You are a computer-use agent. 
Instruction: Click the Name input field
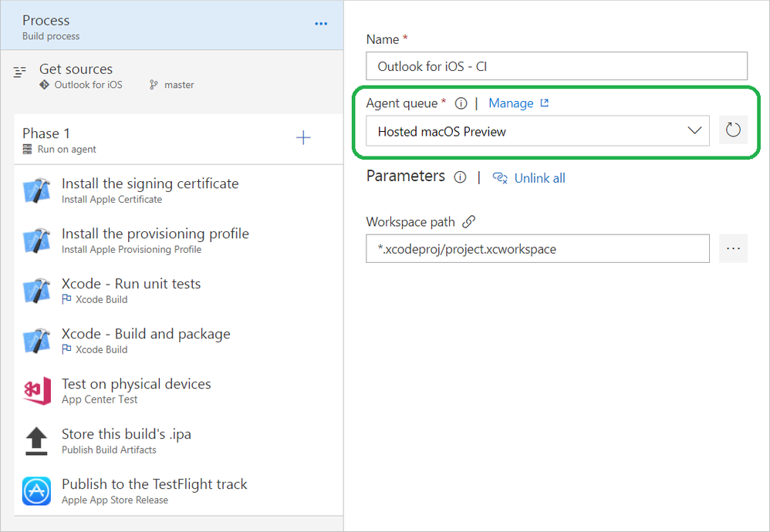[556, 66]
